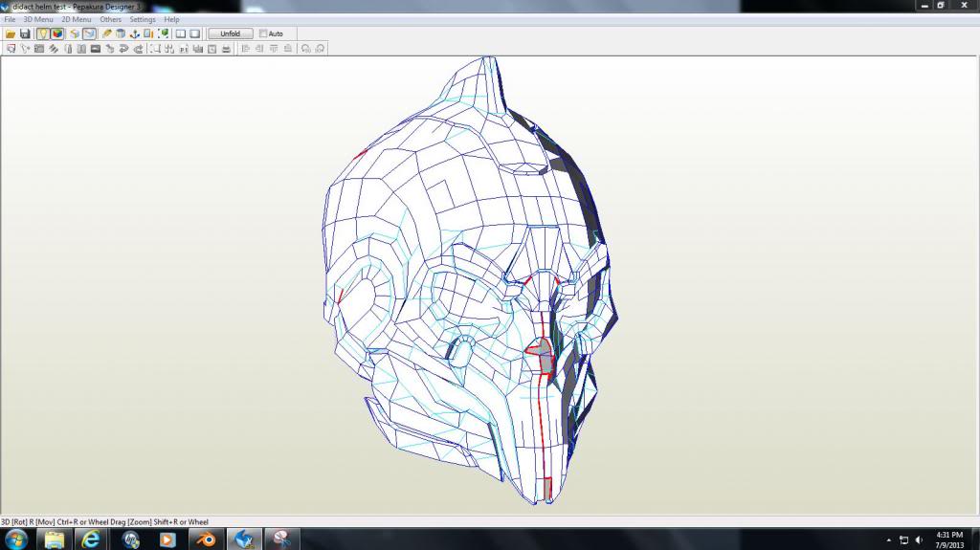Toggle the light bulb lighting button
Viewport: 980px width, 550px height.
tap(43, 33)
